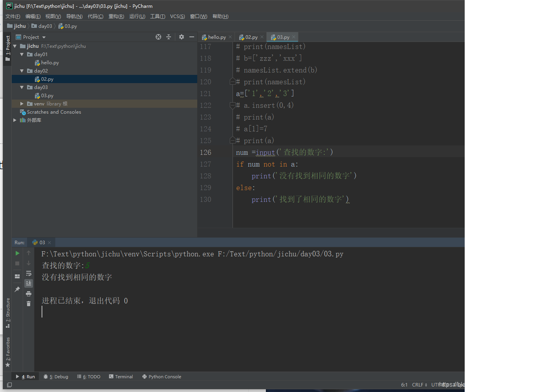Image resolution: width=549 pixels, height=392 pixels.
Task: Close the 03 run tab
Action: coord(49,243)
